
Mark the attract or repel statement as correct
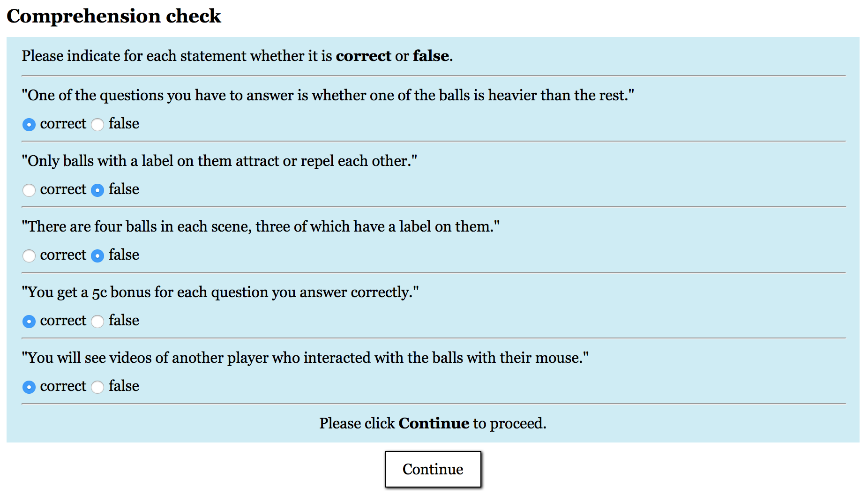click(x=29, y=190)
